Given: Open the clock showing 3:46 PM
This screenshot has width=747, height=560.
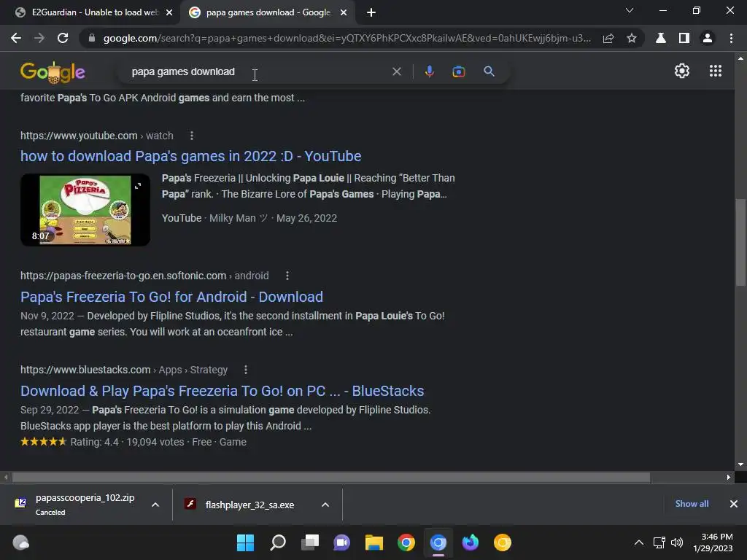Looking at the screenshot, I should coord(713,542).
